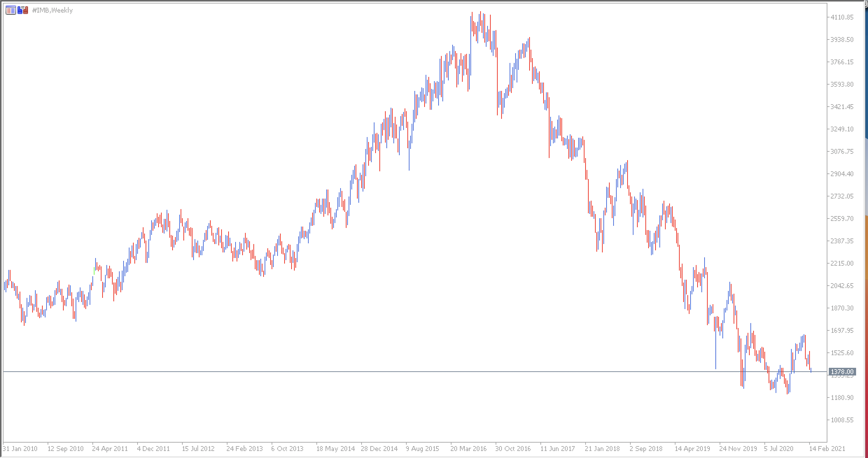Viewport: 868px width, 458px height.
Task: Select the 2215.00 price axis label
Action: coord(841,263)
